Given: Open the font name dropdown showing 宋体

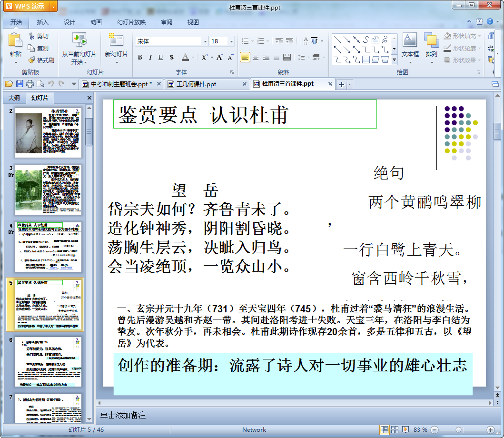Looking at the screenshot, I should click(x=205, y=41).
